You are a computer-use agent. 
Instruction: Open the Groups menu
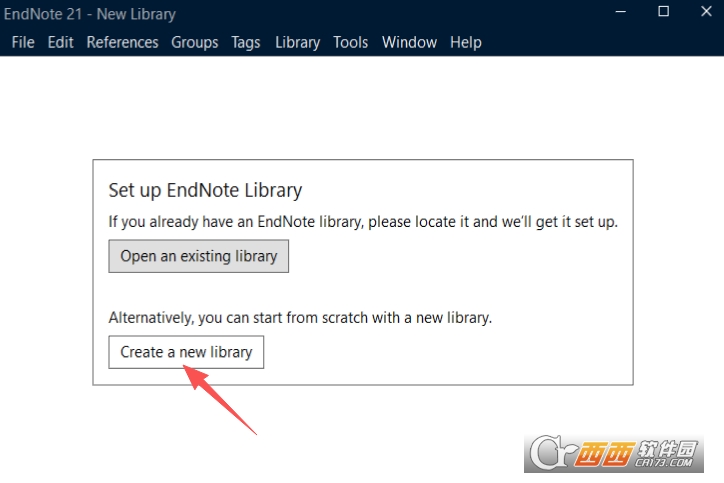194,42
